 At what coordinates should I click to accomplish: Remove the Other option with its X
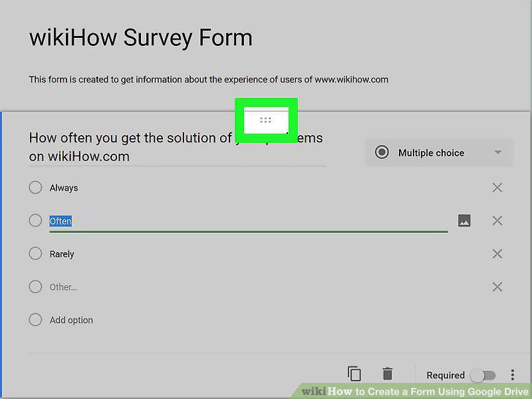pyautogui.click(x=497, y=286)
